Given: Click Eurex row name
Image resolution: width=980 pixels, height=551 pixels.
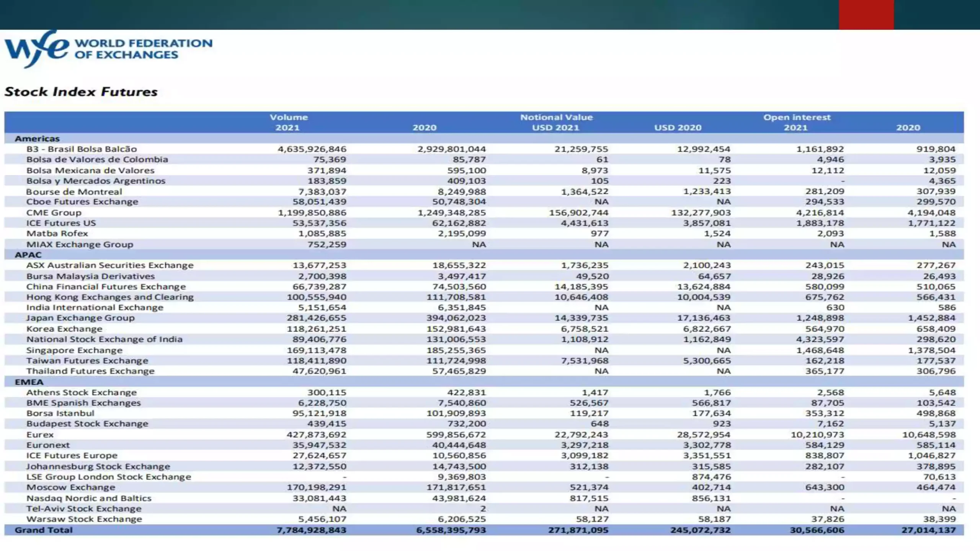Looking at the screenshot, I should coord(40,435).
